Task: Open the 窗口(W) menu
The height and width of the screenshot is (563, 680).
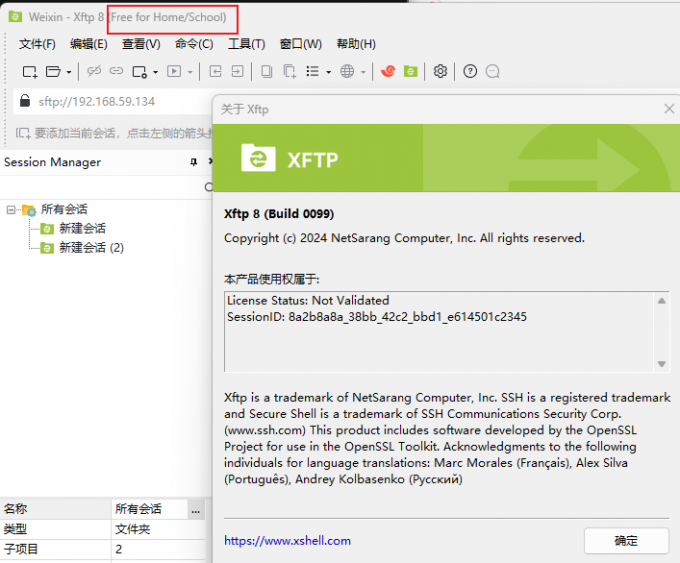Action: pos(301,44)
